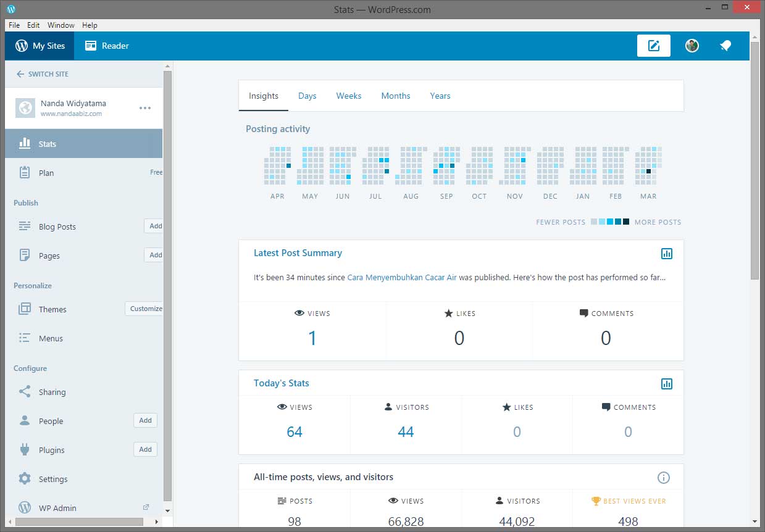The width and height of the screenshot is (765, 532).
Task: Add a new blog post
Action: 154,226
